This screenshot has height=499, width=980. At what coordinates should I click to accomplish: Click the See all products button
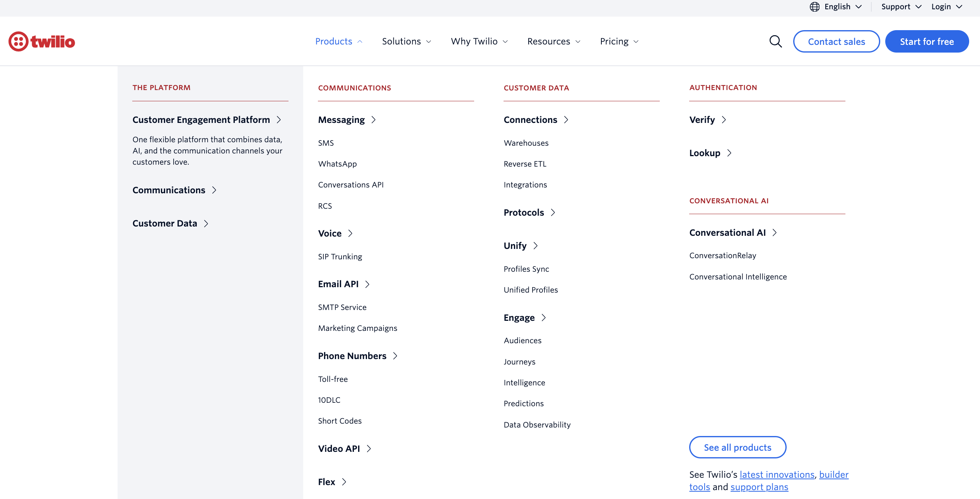tap(738, 447)
